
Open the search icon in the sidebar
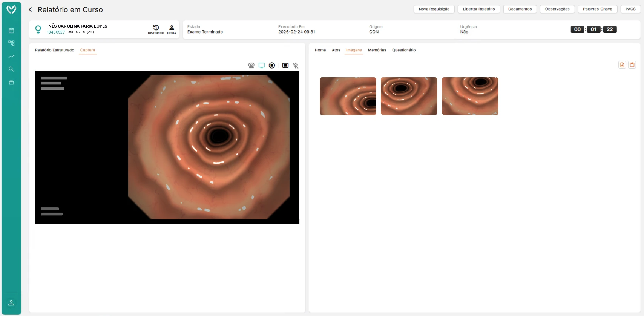coord(11,69)
